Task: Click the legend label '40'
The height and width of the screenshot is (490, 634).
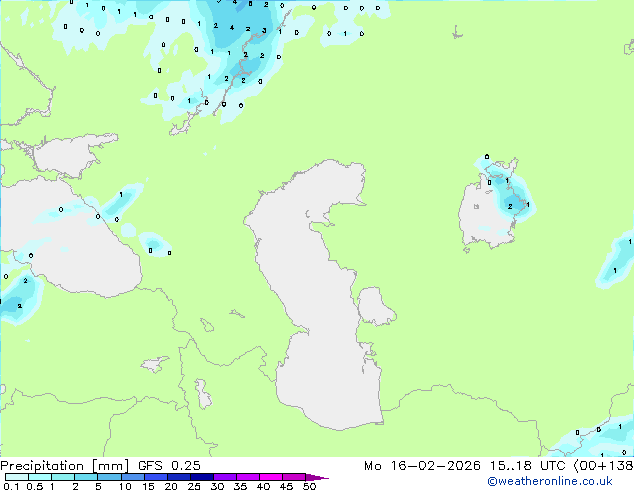Action: click(x=263, y=486)
